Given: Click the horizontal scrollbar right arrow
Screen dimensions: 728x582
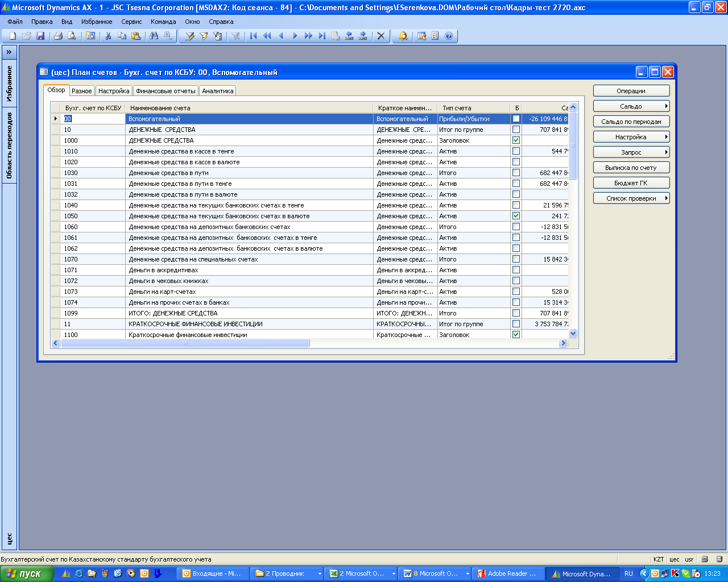Looking at the screenshot, I should [x=564, y=343].
